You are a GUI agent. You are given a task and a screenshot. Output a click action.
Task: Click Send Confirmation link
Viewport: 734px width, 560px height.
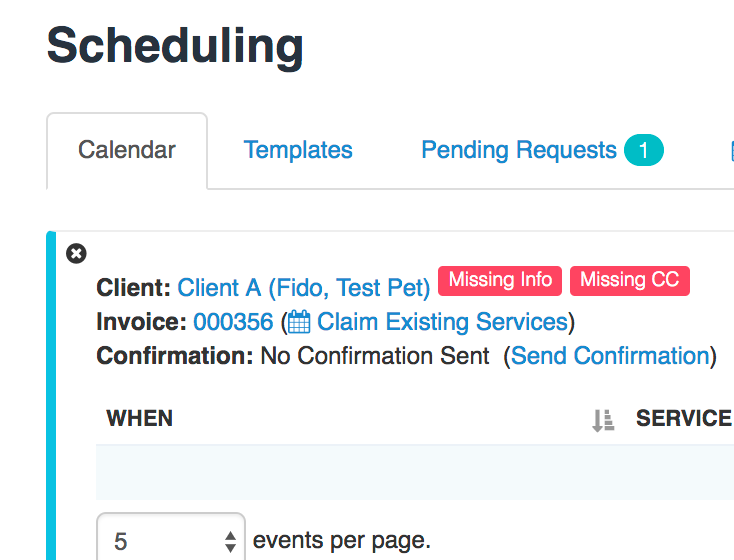click(x=610, y=356)
